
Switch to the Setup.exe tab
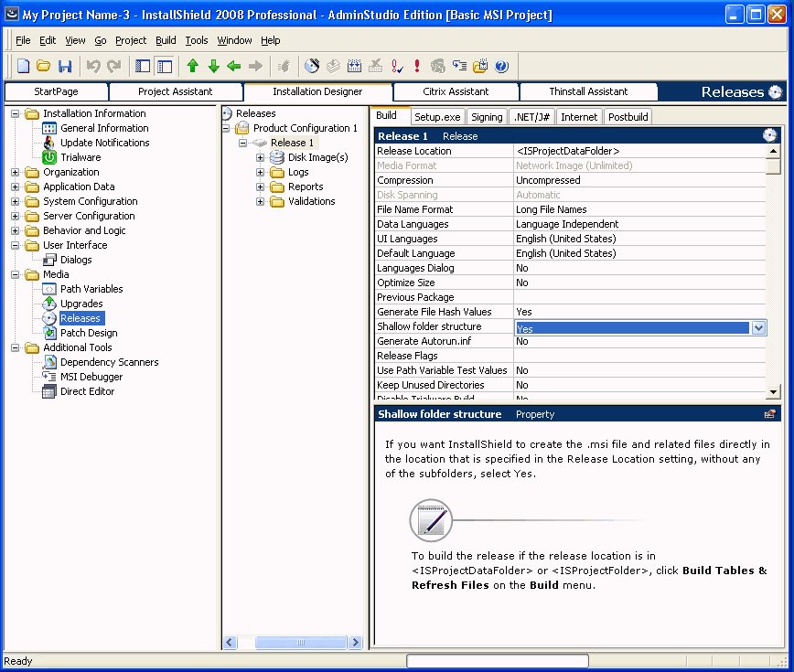click(437, 117)
